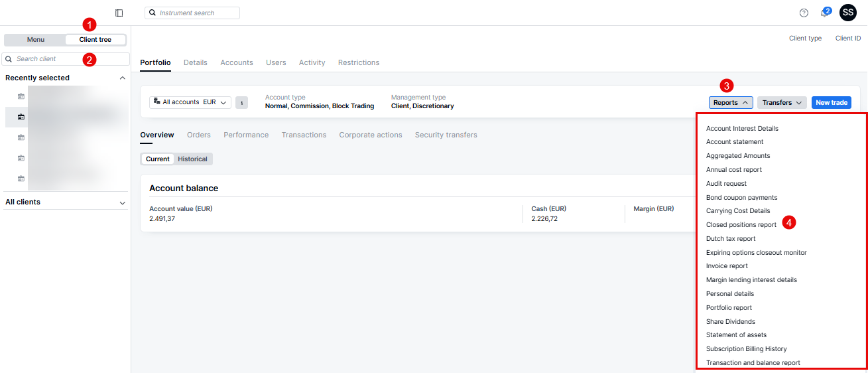Switch sidebar to Client tree view
The image size is (868, 373).
point(95,40)
